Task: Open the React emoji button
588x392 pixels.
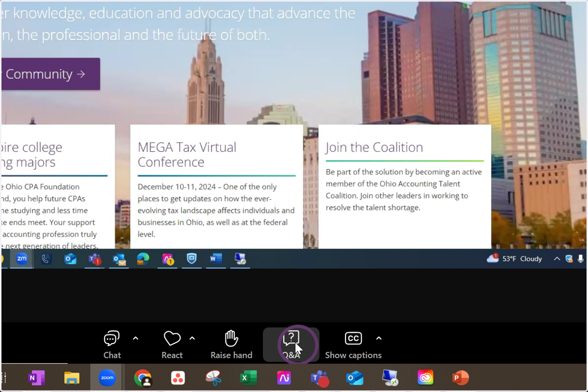Action: pyautogui.click(x=172, y=345)
